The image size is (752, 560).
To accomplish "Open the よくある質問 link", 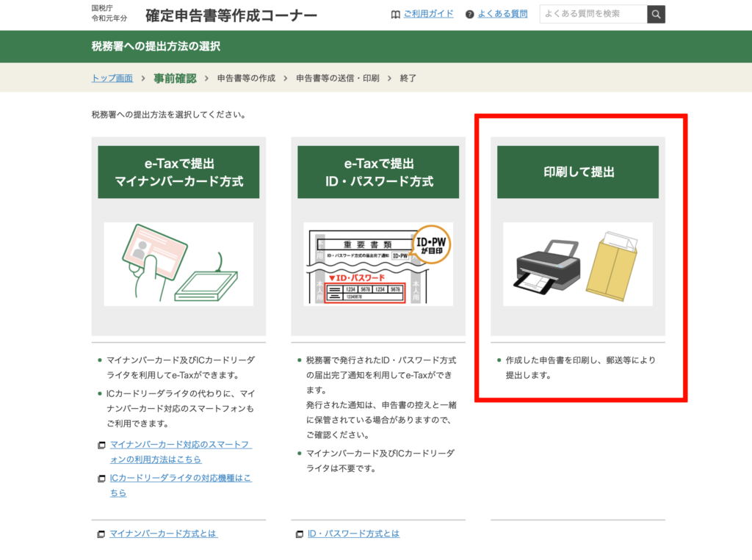I will [x=502, y=14].
